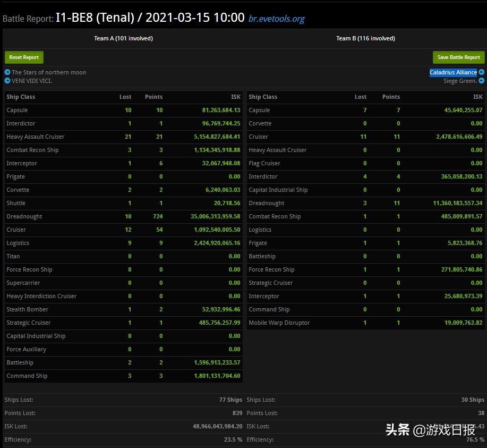Click Team A's Lost column header
This screenshot has height=448, width=487.
[125, 97]
